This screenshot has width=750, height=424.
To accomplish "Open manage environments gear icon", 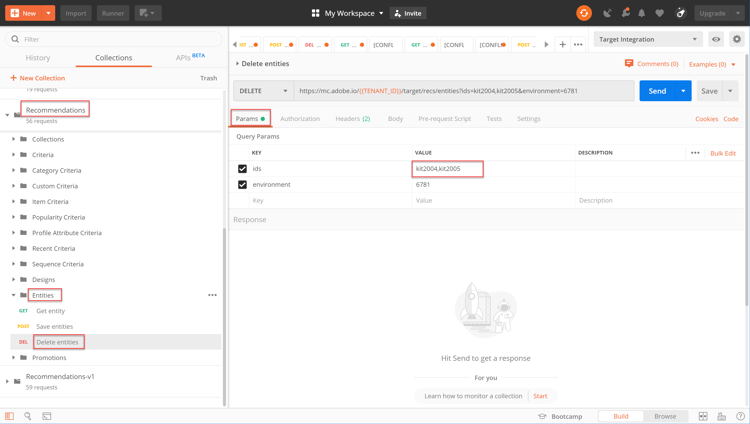I will coord(737,39).
